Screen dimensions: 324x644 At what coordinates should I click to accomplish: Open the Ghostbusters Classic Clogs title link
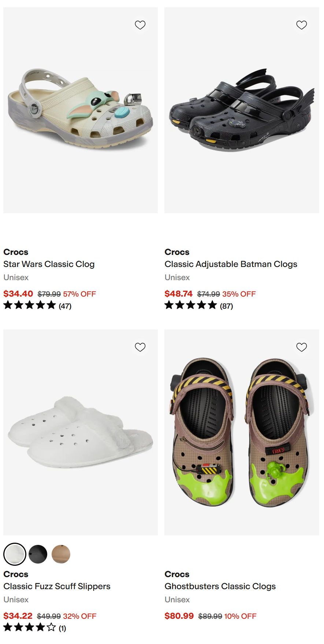click(x=220, y=586)
